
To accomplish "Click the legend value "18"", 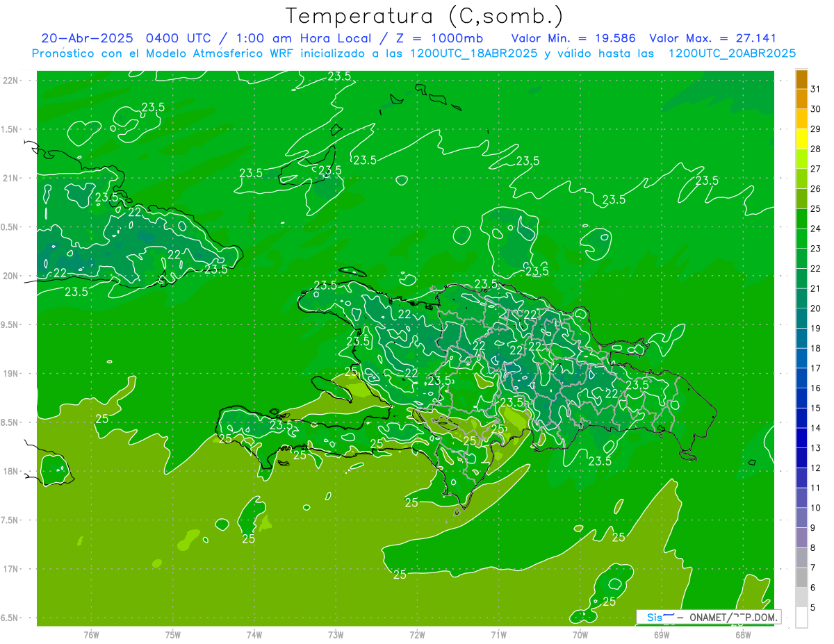I will pyautogui.click(x=816, y=348).
